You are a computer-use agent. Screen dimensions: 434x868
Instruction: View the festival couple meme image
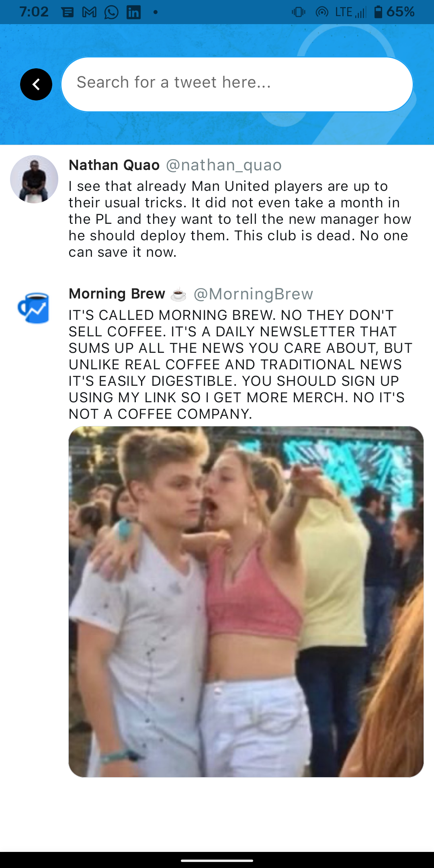(x=246, y=602)
